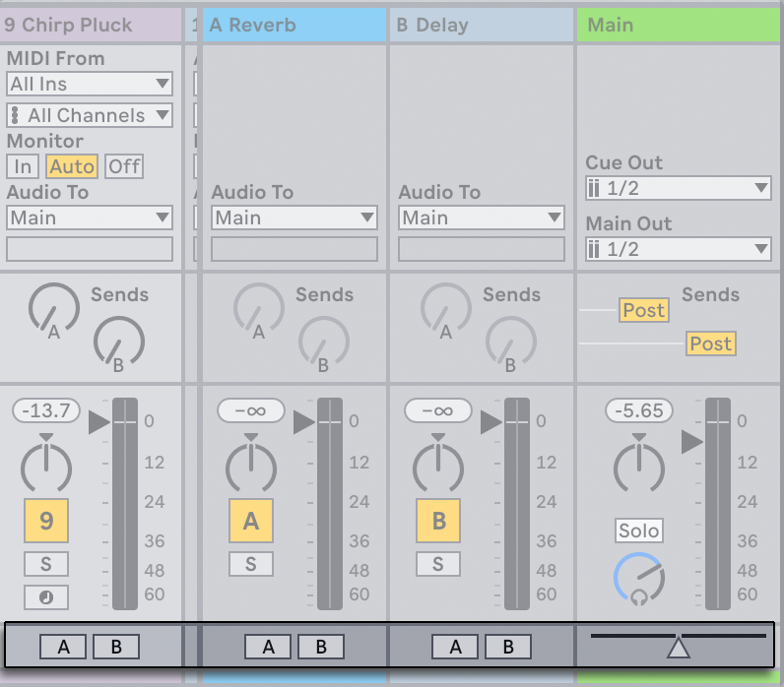Image resolution: width=784 pixels, height=687 pixels.
Task: Toggle the Main track Solo/Cue switch
Action: tap(639, 531)
